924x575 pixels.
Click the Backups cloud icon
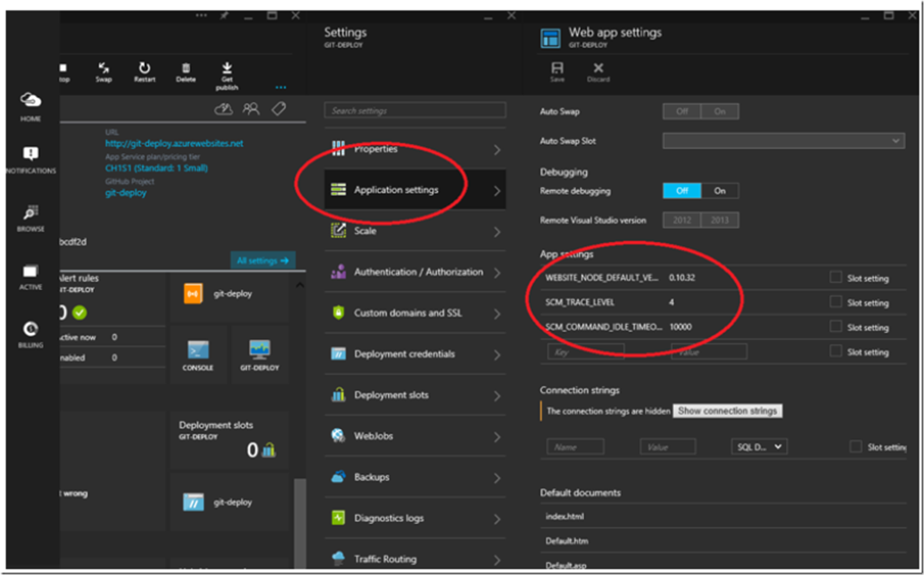(338, 477)
